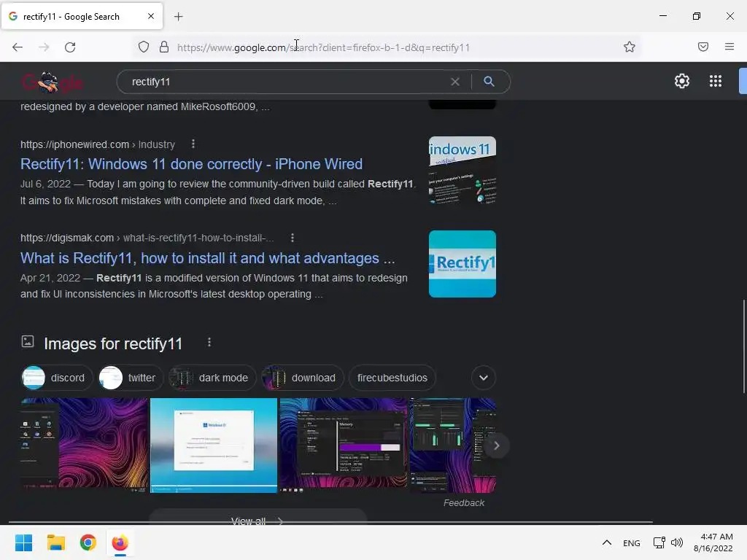Close the rectify11 Google Search tab

pyautogui.click(x=151, y=16)
